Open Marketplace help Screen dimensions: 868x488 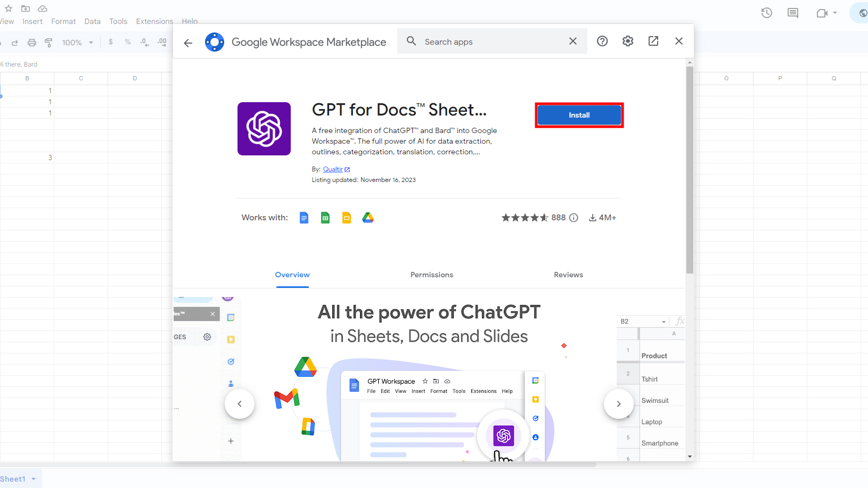[602, 41]
